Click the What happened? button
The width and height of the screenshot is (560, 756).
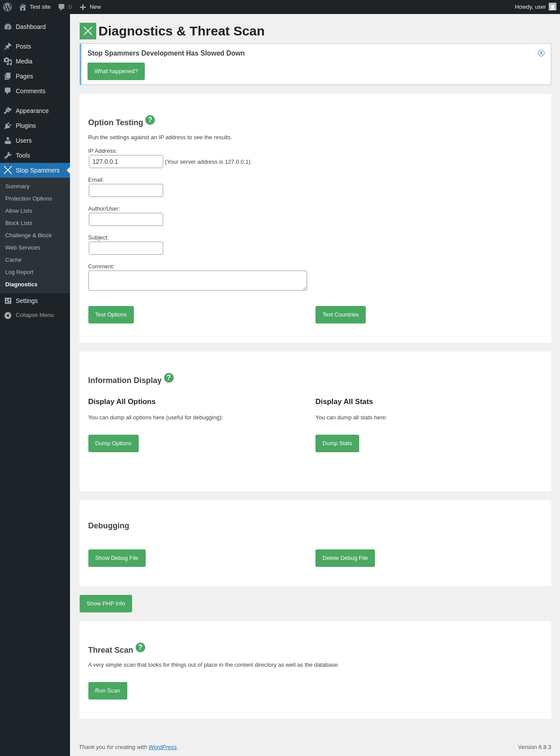116,71
